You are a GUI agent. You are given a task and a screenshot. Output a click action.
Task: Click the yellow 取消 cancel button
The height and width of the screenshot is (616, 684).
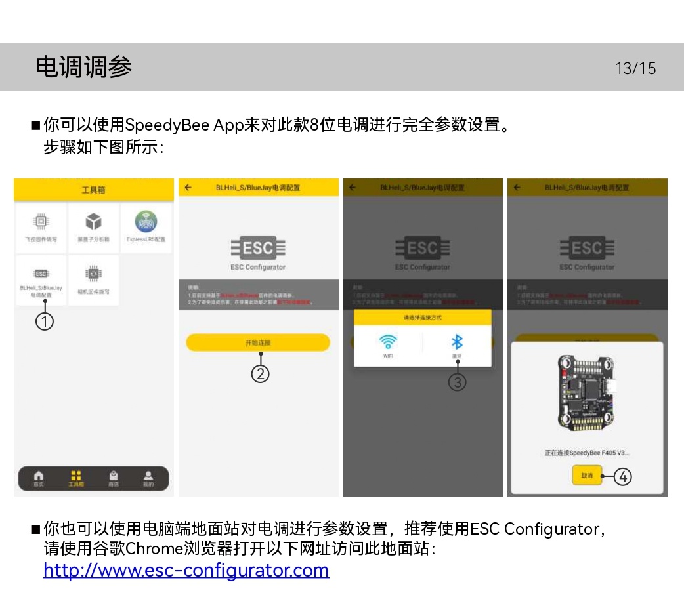point(587,475)
